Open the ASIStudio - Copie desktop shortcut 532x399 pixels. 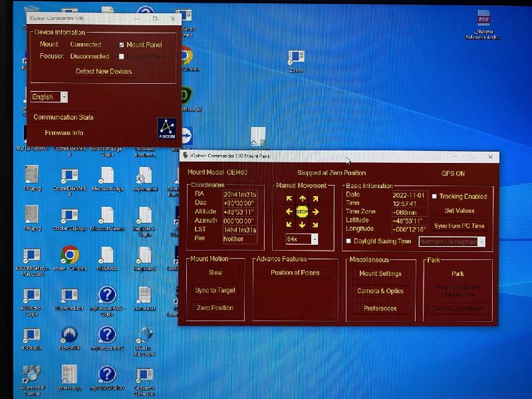click(32, 302)
